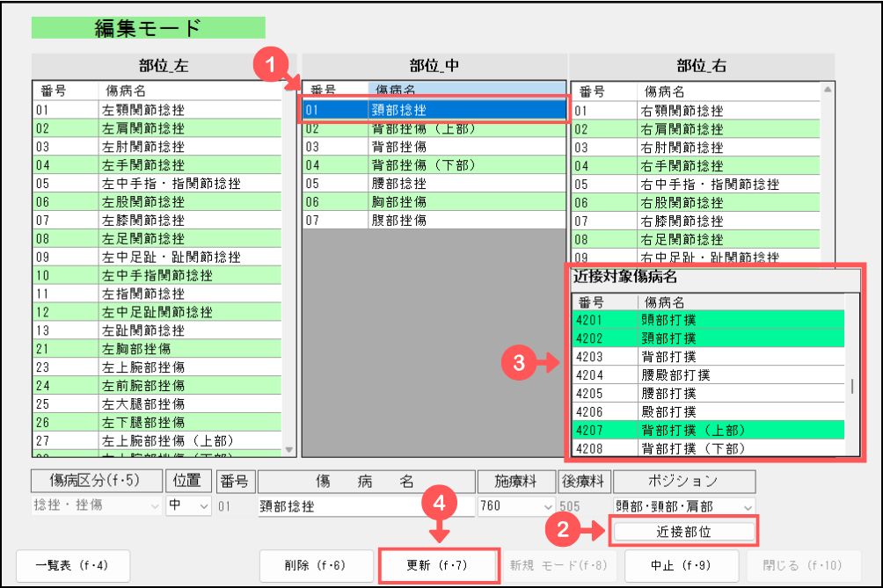Click the 近接対象傷病名 list scrollbar thumb

click(850, 387)
